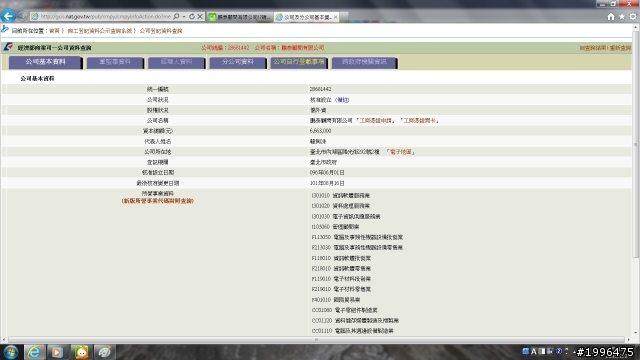
Task: Open the 公司基本資料 tab
Action: tap(45, 62)
